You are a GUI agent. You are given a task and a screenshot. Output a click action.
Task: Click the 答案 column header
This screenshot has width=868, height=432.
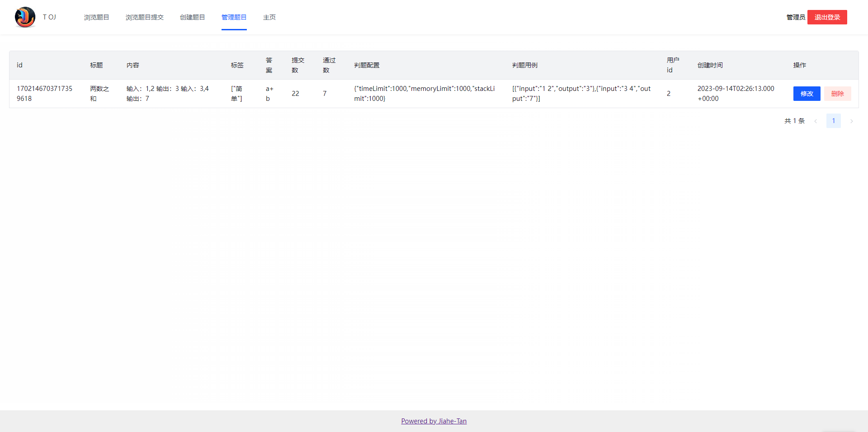(271, 65)
